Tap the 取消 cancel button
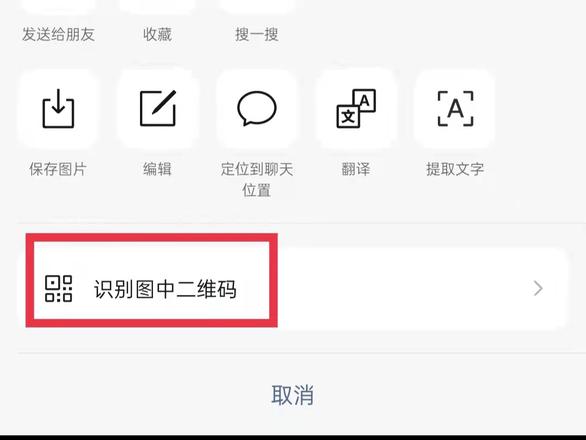 (293, 395)
